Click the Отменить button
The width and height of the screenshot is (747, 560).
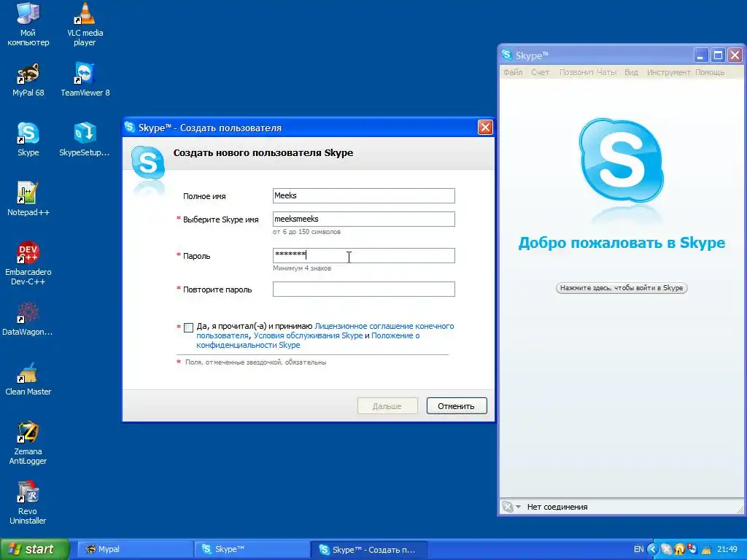point(457,406)
